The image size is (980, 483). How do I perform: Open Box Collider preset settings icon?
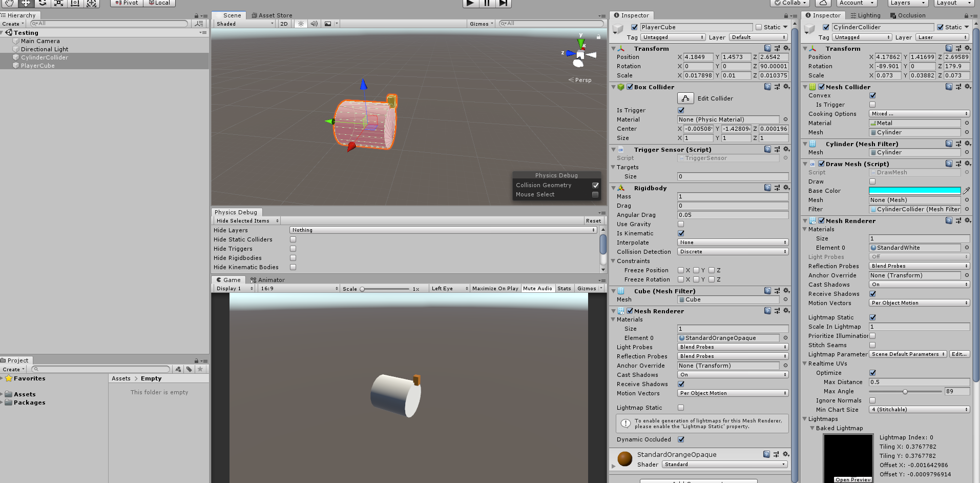777,87
